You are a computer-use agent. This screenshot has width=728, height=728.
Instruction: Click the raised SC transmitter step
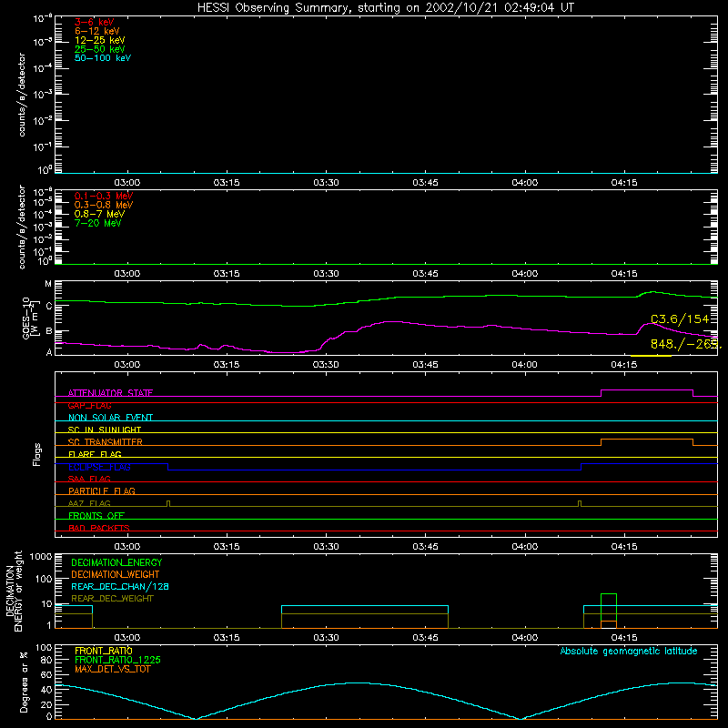(x=647, y=440)
